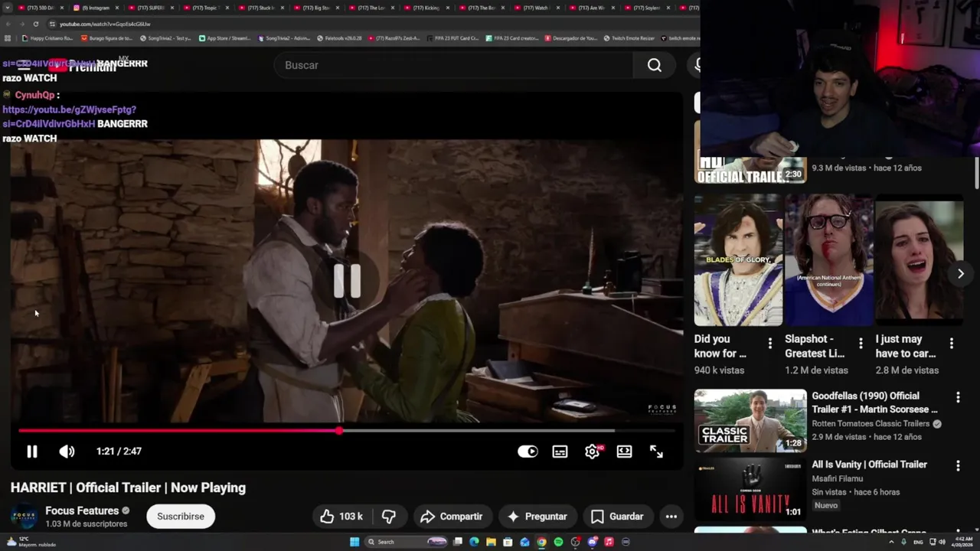This screenshot has width=980, height=551.
Task: Open Spotify from the taskbar
Action: (558, 542)
